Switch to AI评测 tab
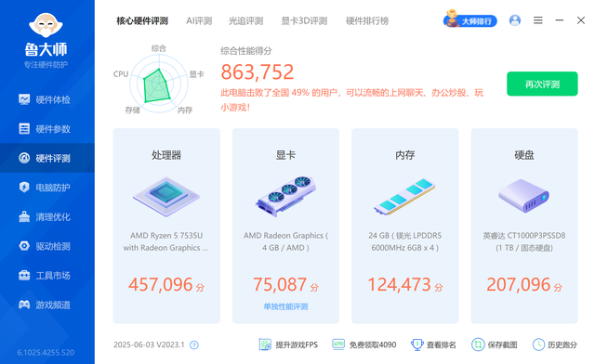Screen dimensions: 595x364 [x=199, y=20]
